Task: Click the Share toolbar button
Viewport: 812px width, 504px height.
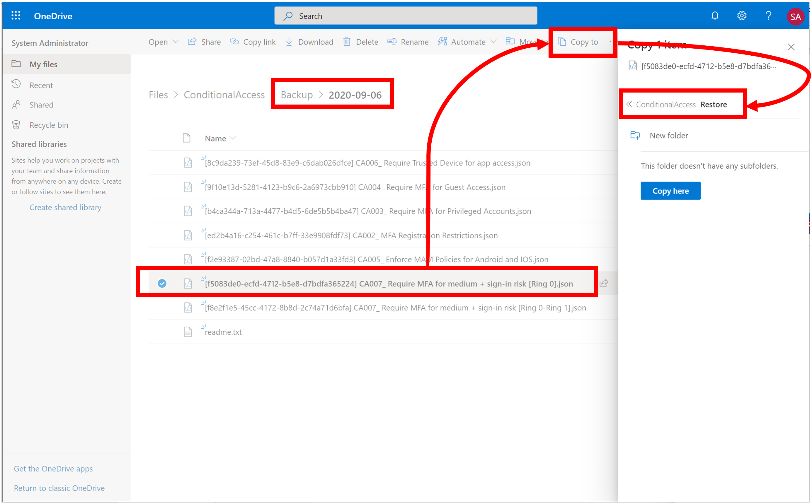Action: coord(205,42)
